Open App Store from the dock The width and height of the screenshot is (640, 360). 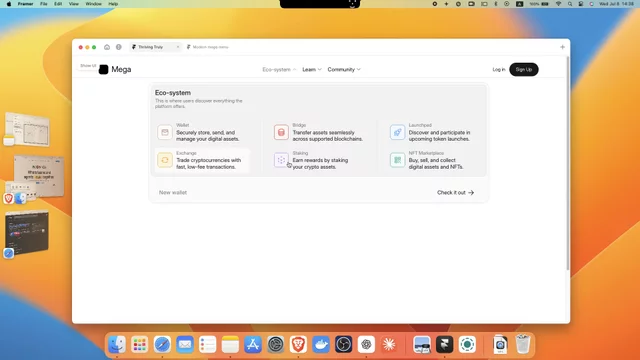(x=253, y=344)
